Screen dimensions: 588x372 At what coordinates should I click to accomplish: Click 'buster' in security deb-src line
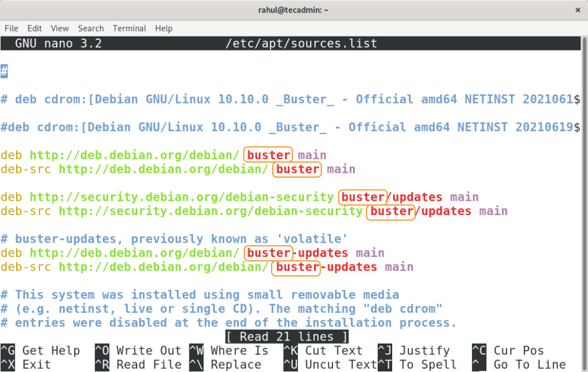point(392,211)
